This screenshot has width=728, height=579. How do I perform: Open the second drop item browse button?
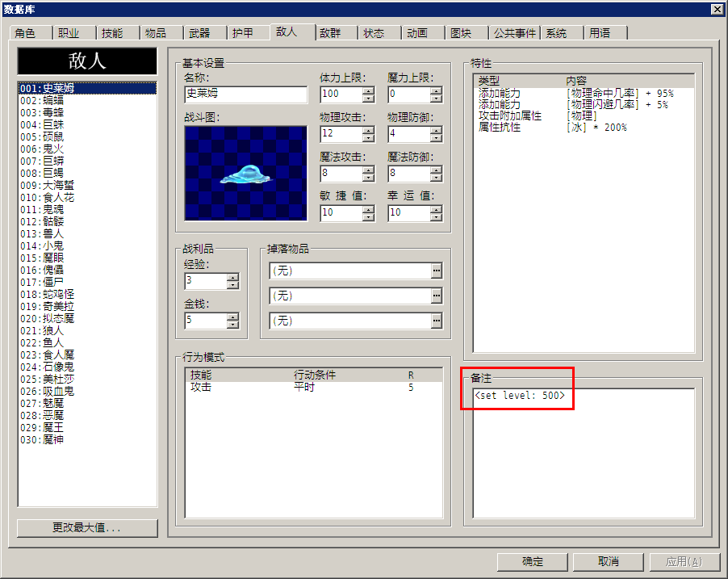(437, 296)
